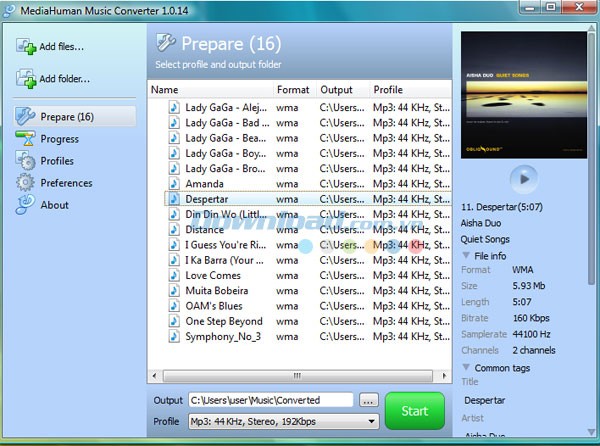
Task: Click the Add folder... label
Action: click(x=64, y=79)
